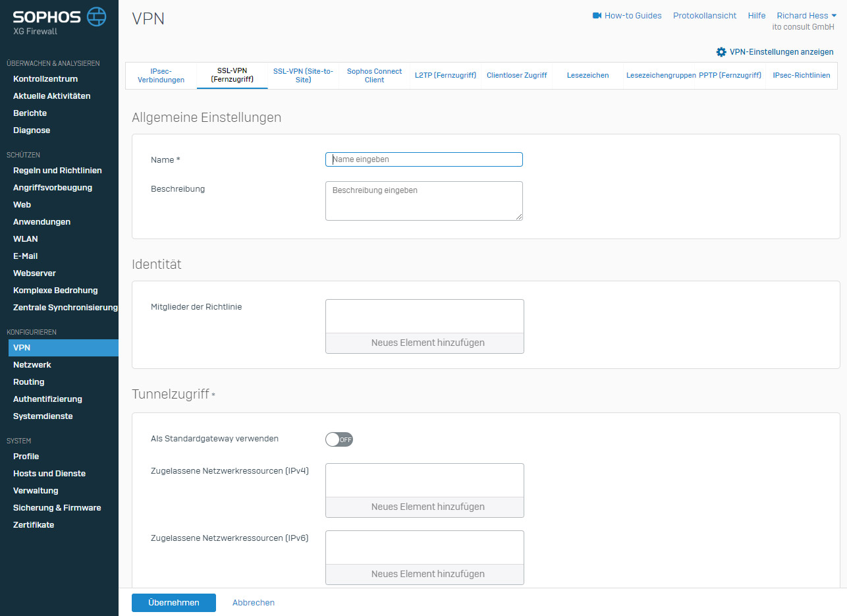Switch to the IPsec-Verbindungen tab
Image resolution: width=847 pixels, height=616 pixels.
point(161,75)
